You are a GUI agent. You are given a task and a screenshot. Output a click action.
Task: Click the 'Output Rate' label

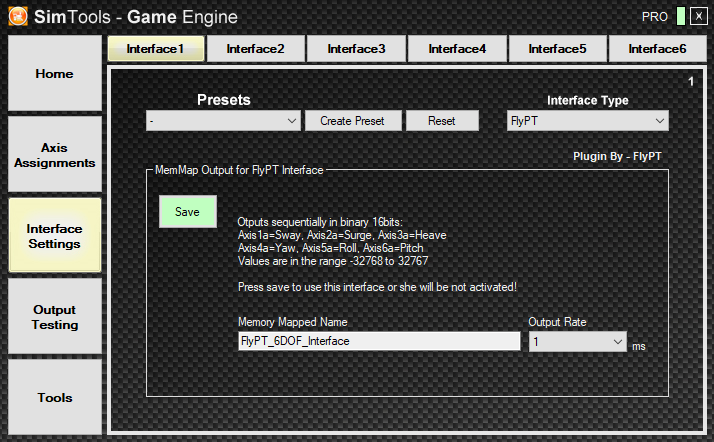[x=557, y=322]
